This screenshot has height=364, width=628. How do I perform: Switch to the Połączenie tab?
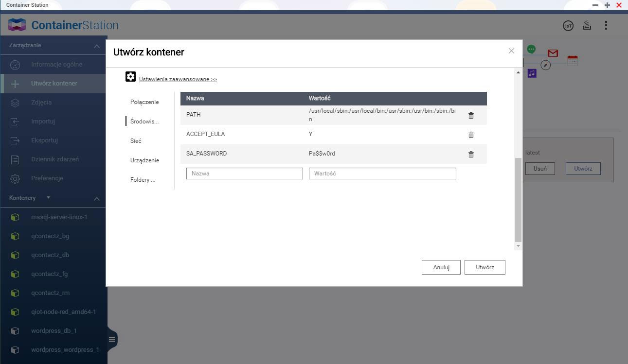click(x=144, y=102)
